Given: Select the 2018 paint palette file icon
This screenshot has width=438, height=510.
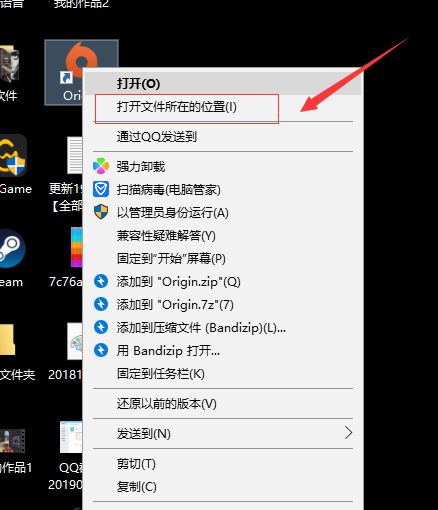Looking at the screenshot, I should coord(75,341).
